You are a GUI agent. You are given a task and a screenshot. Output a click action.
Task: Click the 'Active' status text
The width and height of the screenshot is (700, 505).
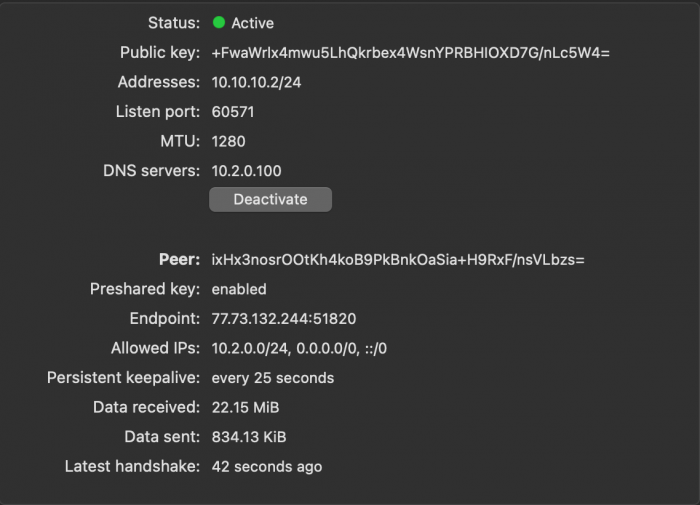pyautogui.click(x=252, y=22)
